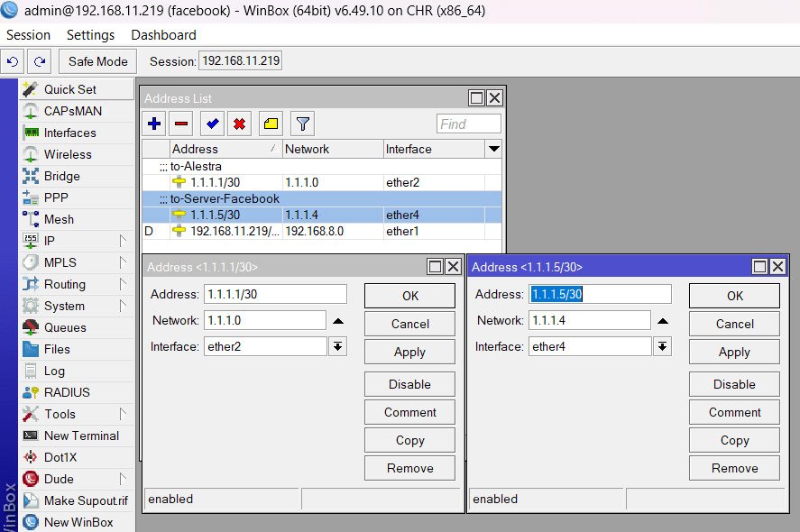The width and height of the screenshot is (800, 532).
Task: Open Interface dropdown showing ether4
Action: click(662, 346)
